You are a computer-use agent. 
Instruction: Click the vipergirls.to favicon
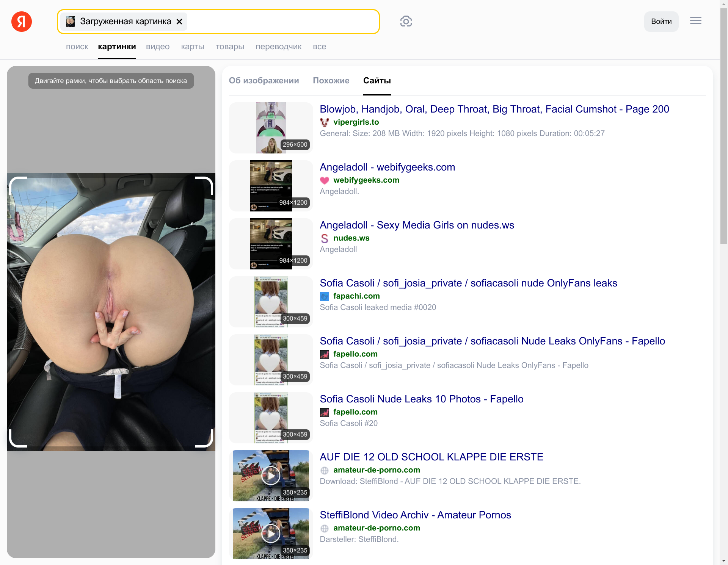point(325,122)
